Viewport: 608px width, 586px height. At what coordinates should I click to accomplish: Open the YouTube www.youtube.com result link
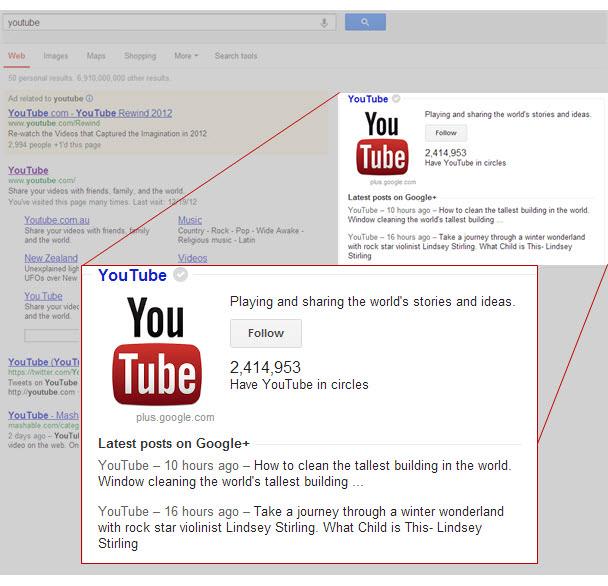coord(28,170)
